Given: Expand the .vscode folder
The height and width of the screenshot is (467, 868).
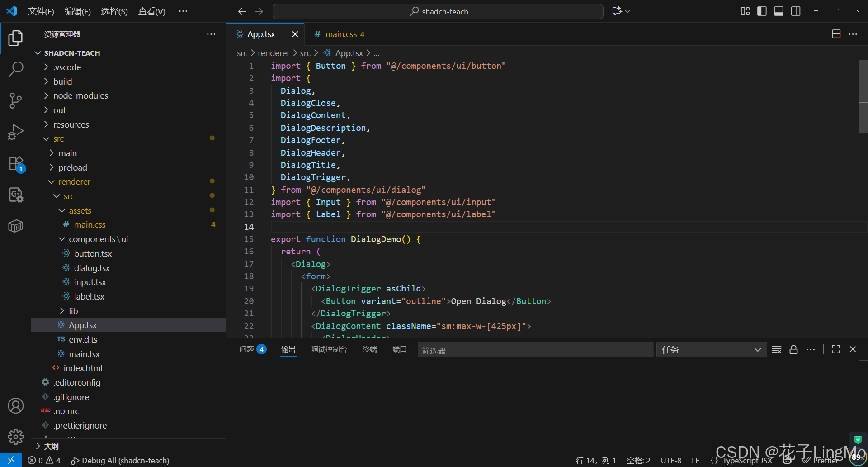Looking at the screenshot, I should (129, 67).
